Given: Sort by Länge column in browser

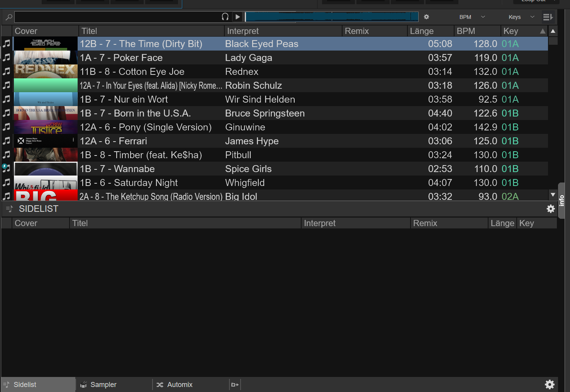Looking at the screenshot, I should click(431, 31).
